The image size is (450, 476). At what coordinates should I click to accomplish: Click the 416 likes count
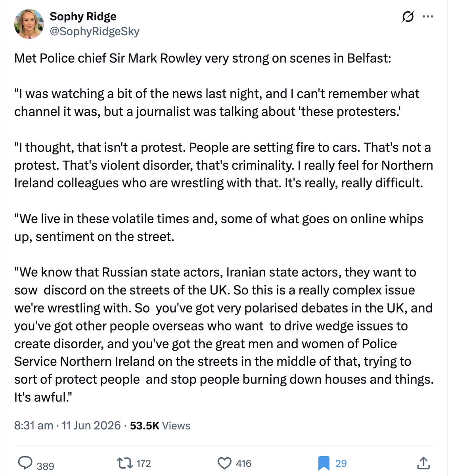pyautogui.click(x=243, y=463)
